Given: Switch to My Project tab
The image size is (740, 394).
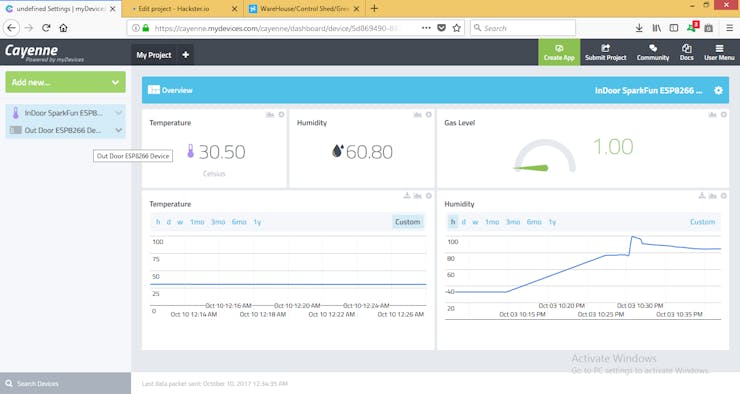Looking at the screenshot, I should point(154,55).
